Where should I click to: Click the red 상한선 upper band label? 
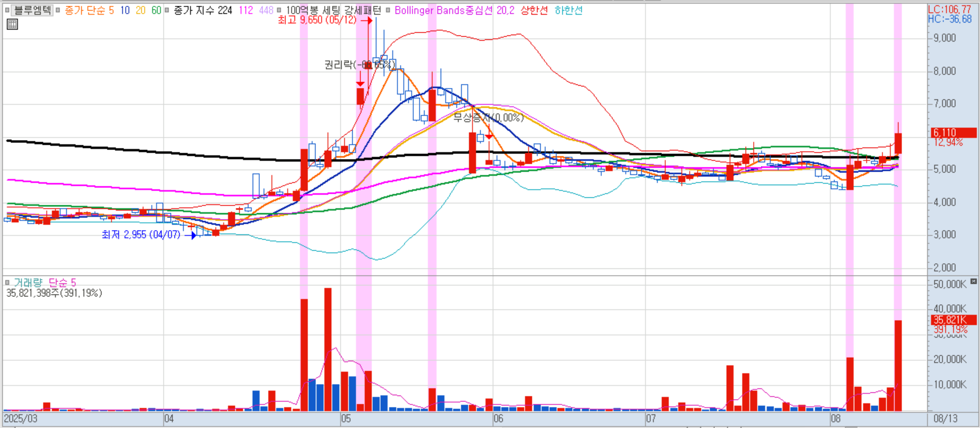[534, 11]
